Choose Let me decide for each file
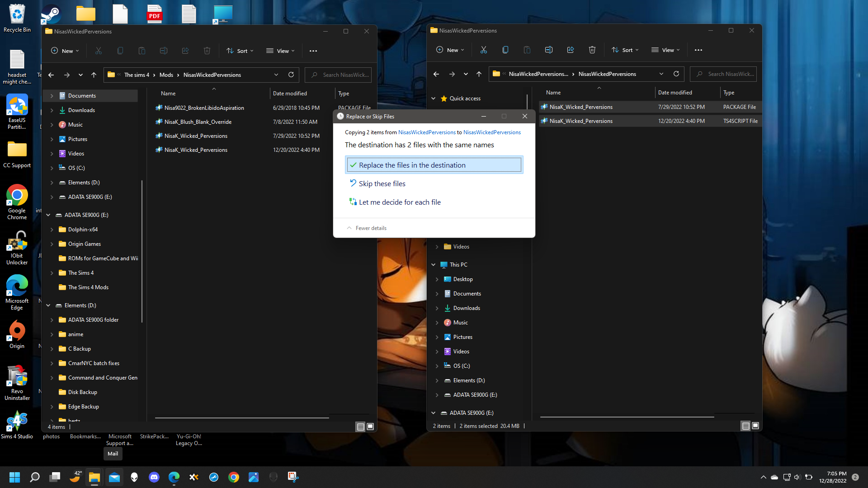The image size is (868, 488). (x=434, y=202)
